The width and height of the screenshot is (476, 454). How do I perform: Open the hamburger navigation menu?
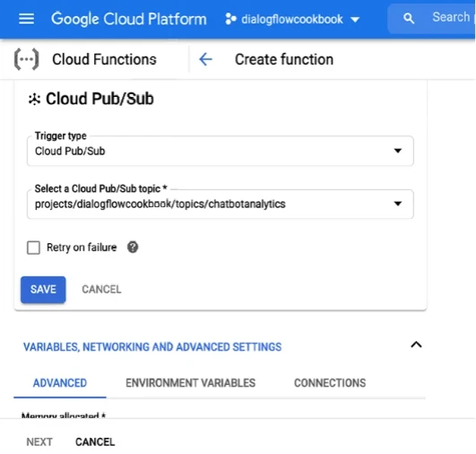point(26,19)
